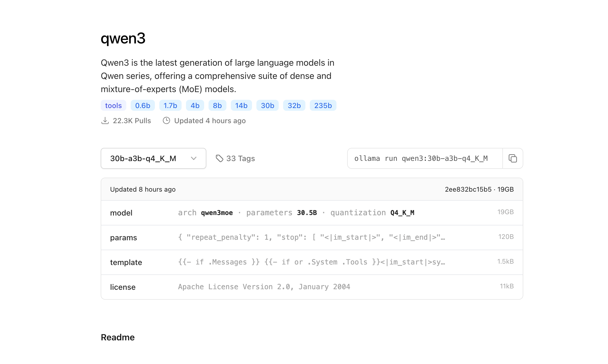Expand the tag selector chevron arrow
Viewport: 608px width, 364px height.
(194, 158)
